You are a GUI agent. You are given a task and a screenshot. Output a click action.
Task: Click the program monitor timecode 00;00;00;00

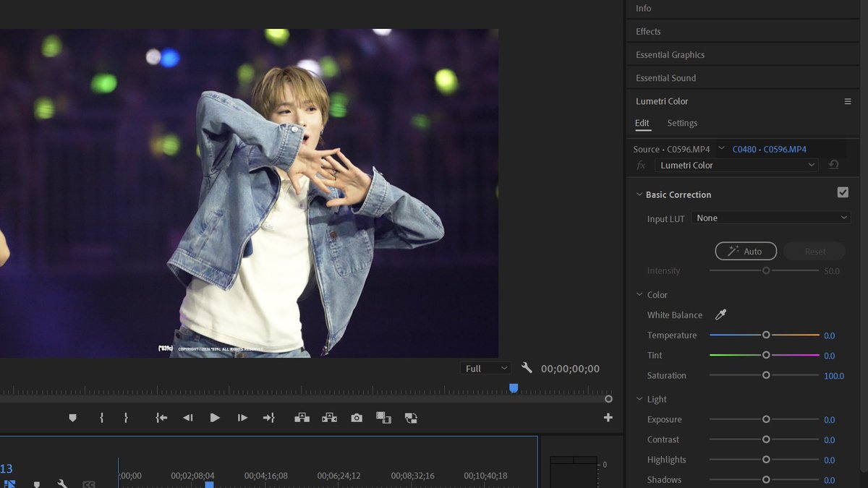570,369
